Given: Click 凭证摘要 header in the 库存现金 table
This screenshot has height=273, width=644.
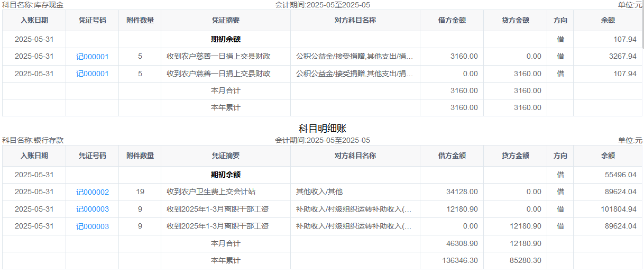Looking at the screenshot, I should [x=225, y=20].
